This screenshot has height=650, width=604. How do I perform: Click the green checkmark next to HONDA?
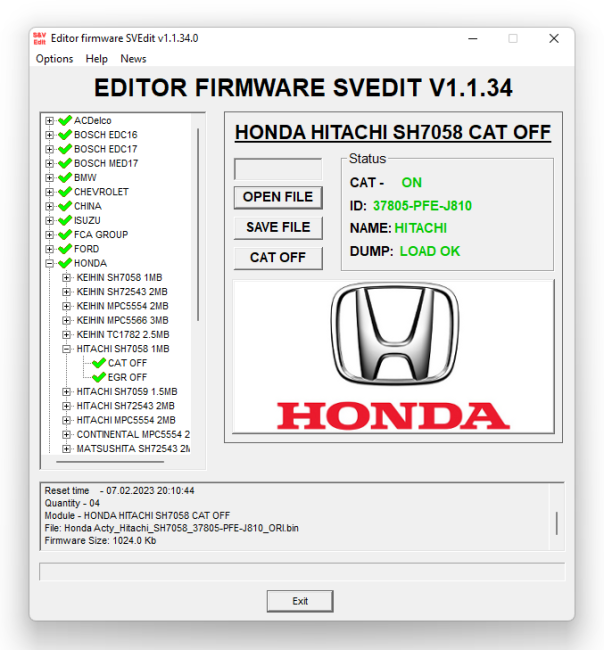65,263
